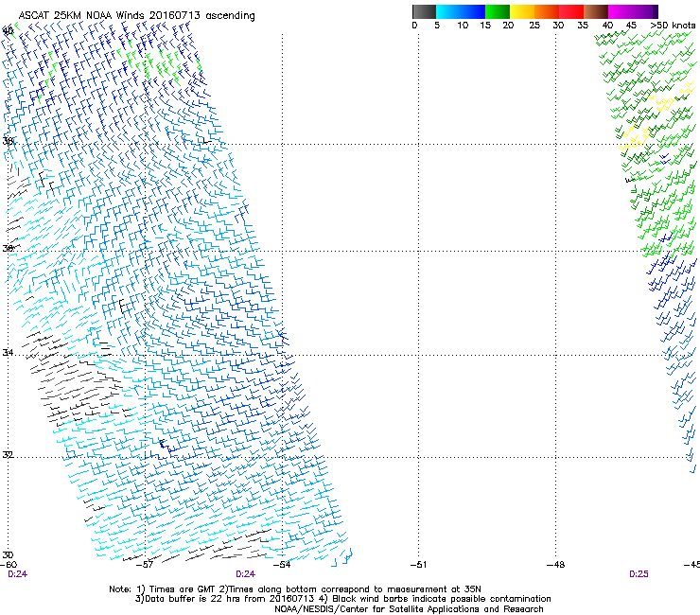Pick the green 15–20 knots legend segment
This screenshot has height=615, width=700.
[498, 11]
